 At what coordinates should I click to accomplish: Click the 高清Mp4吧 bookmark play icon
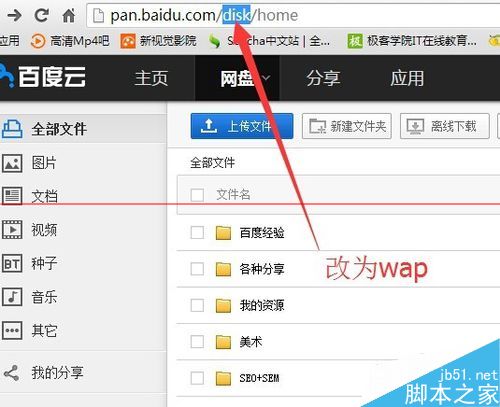[x=38, y=41]
